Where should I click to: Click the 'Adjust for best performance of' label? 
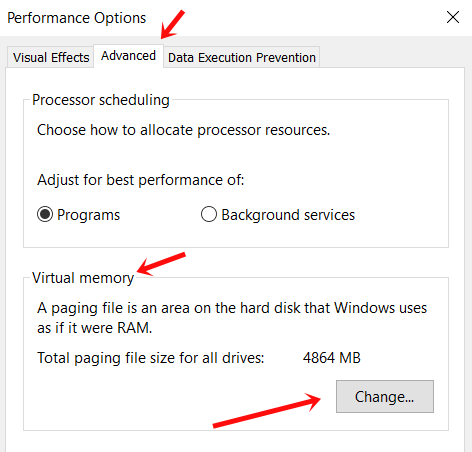coord(141,180)
